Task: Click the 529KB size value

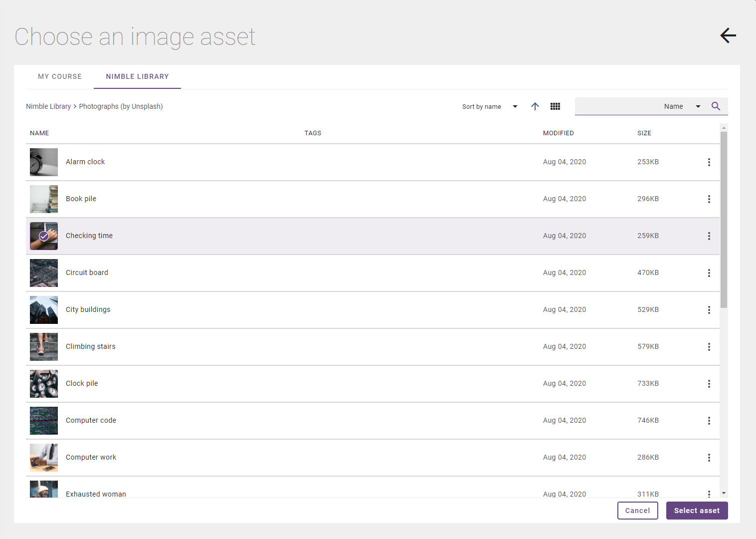Action: tap(648, 309)
